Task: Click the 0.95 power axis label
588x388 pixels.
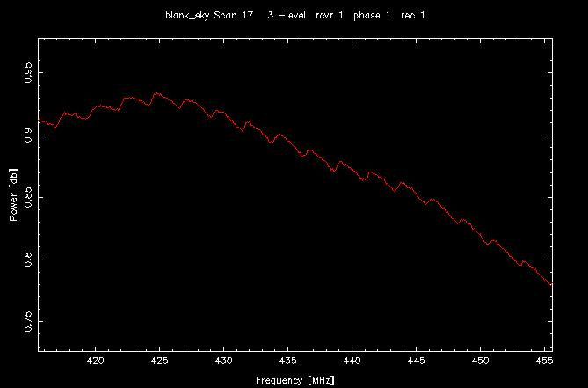Action: point(29,73)
